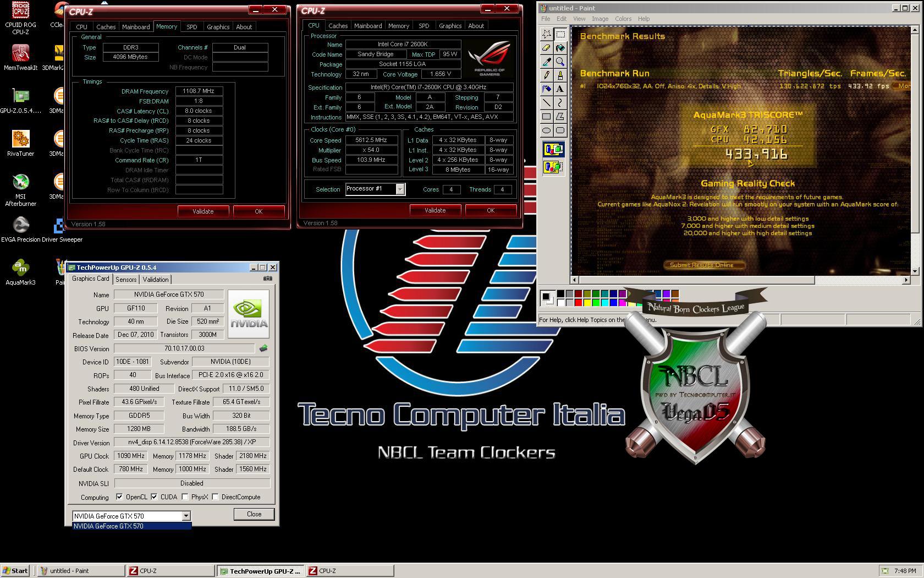Switch to the Graphics tab in the right CPU-Z window
The width and height of the screenshot is (924, 578).
pyautogui.click(x=450, y=26)
